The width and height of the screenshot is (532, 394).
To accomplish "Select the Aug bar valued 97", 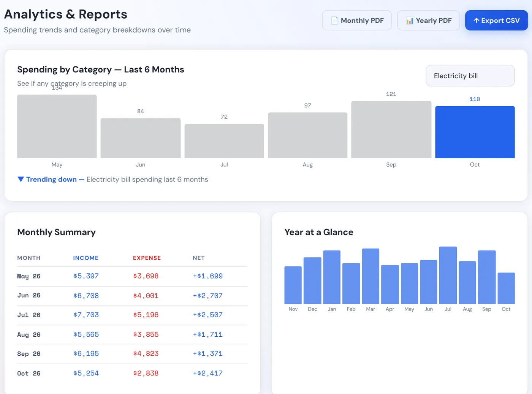I will pyautogui.click(x=308, y=136).
